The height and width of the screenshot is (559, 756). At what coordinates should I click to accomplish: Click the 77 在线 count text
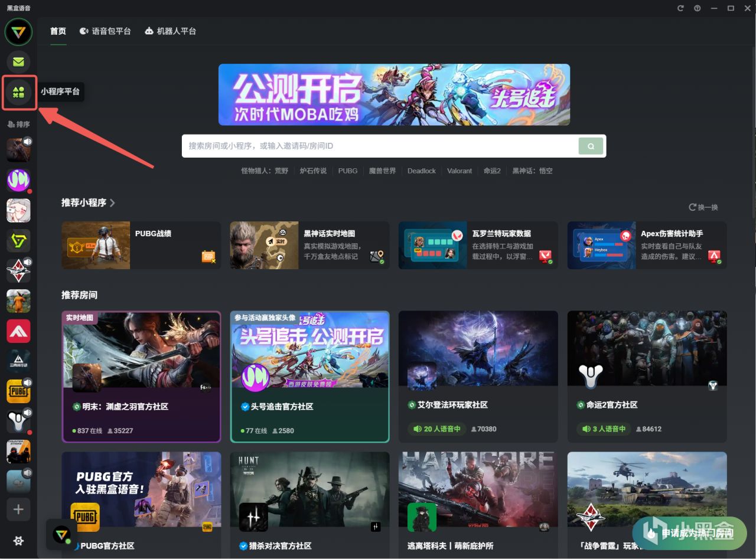tap(254, 431)
